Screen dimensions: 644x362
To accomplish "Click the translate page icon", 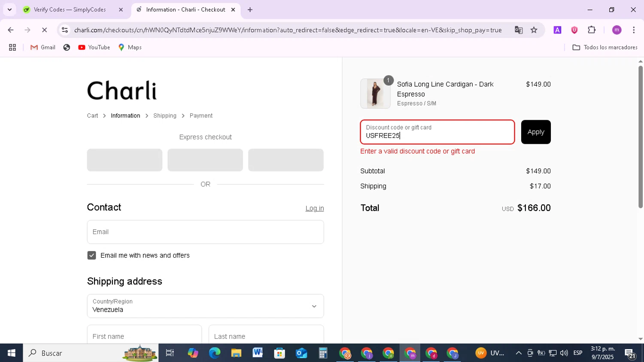I will coord(519,30).
